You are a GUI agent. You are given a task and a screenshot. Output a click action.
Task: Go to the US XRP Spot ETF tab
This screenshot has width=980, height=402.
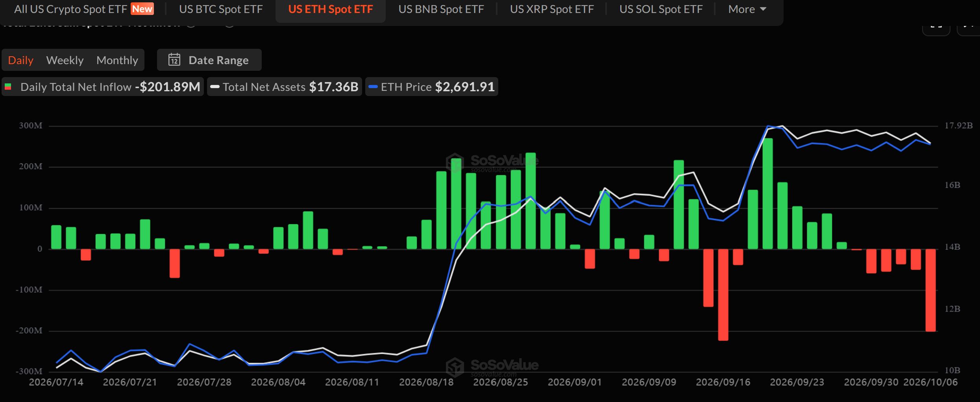(x=552, y=9)
